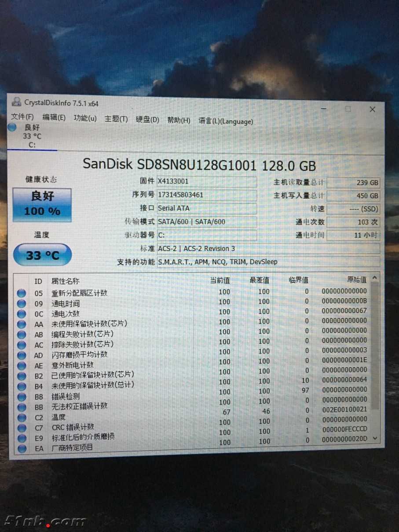This screenshot has width=399, height=532.
Task: Click the 标准 ACS-2 Revision 3 field
Action: (268, 248)
